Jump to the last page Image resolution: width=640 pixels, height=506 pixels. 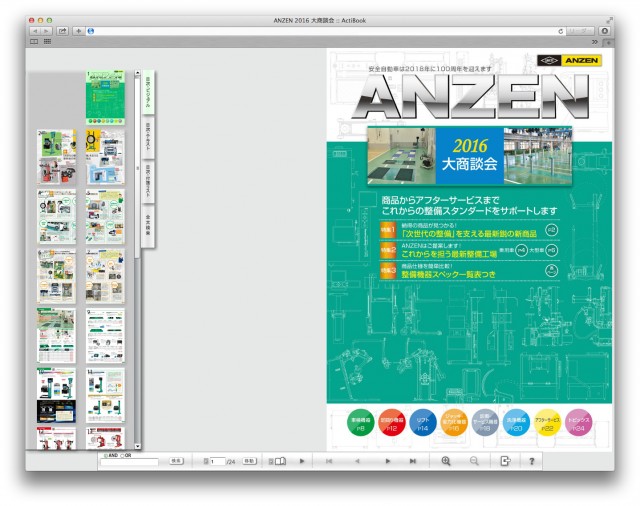413,461
